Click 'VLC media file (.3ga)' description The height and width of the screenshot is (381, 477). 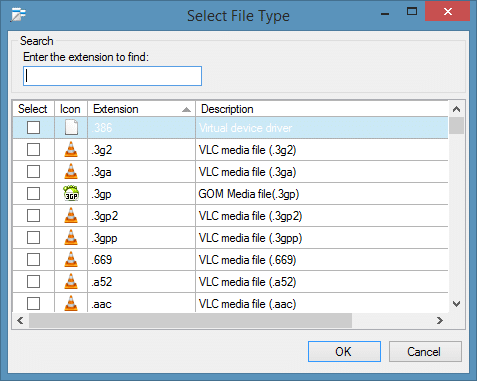tap(247, 172)
